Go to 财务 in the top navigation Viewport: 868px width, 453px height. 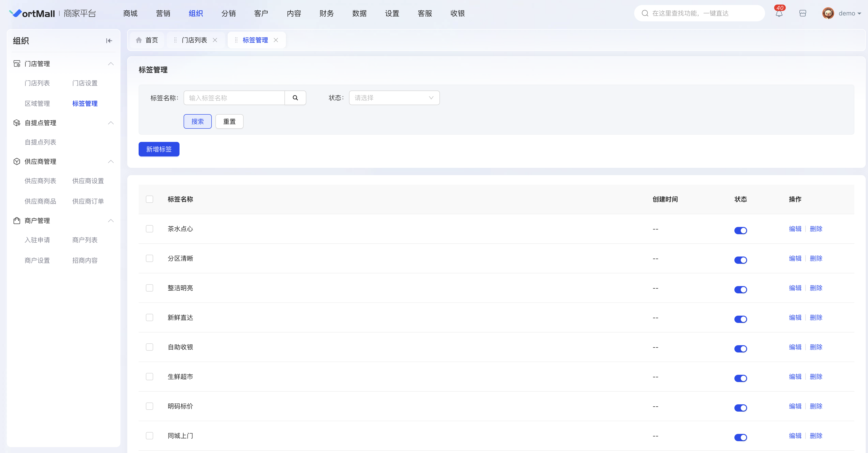click(x=327, y=13)
